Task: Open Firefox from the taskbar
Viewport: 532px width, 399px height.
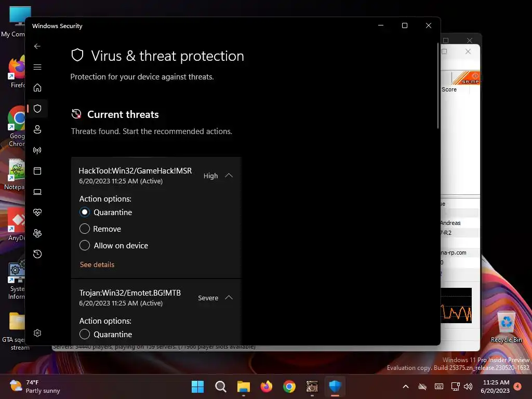Action: (x=267, y=387)
